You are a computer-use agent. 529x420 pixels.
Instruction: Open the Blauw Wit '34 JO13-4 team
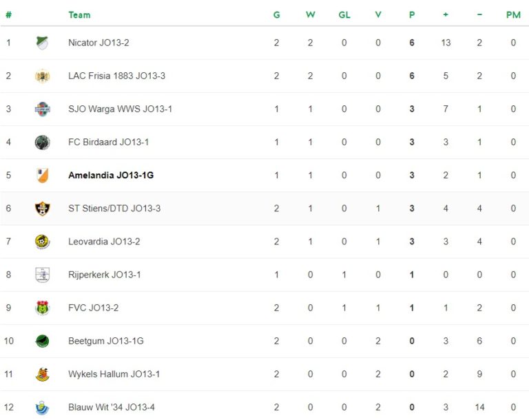[x=112, y=407]
